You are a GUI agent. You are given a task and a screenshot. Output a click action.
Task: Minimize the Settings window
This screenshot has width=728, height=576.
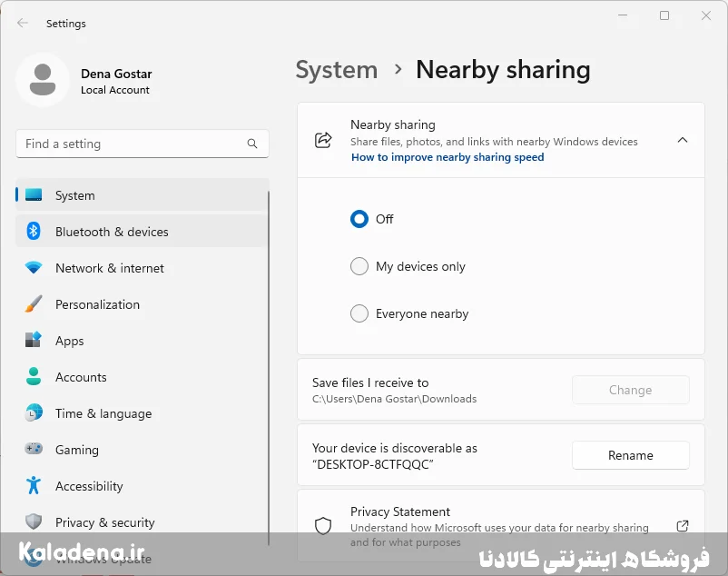pyautogui.click(x=623, y=15)
